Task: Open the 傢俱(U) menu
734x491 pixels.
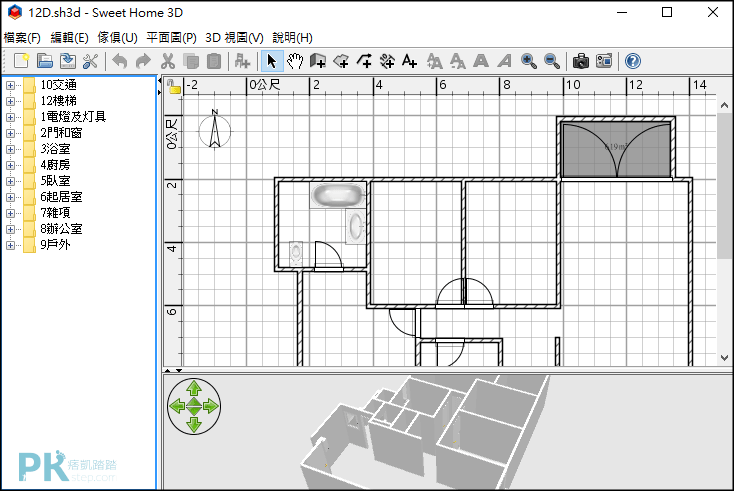Action: coord(117,37)
